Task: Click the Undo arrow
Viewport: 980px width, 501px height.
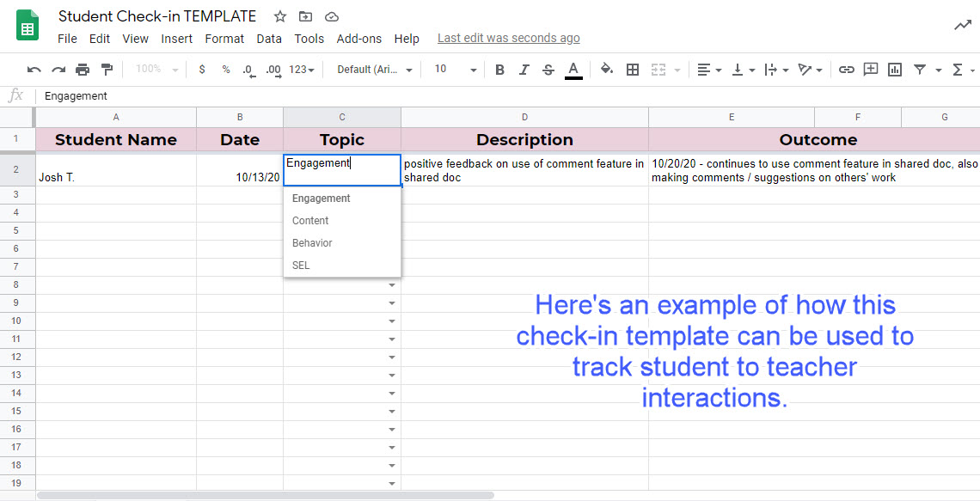Action: [x=34, y=70]
